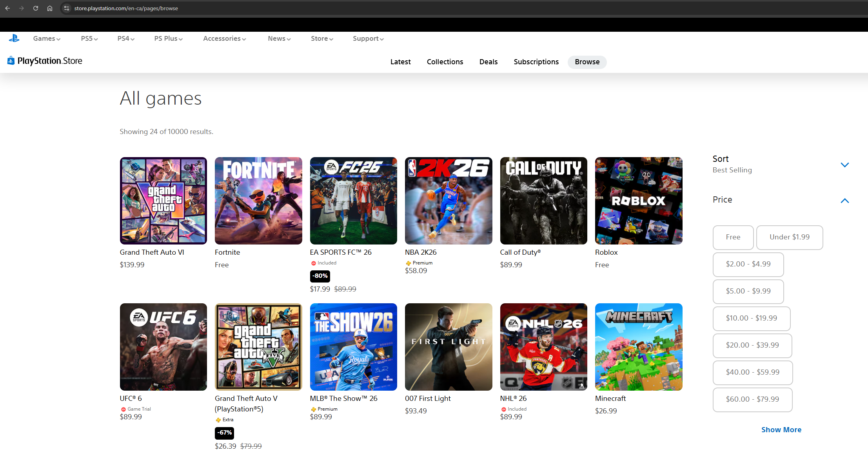
Task: Open the News navigation dropdown
Action: (279, 38)
